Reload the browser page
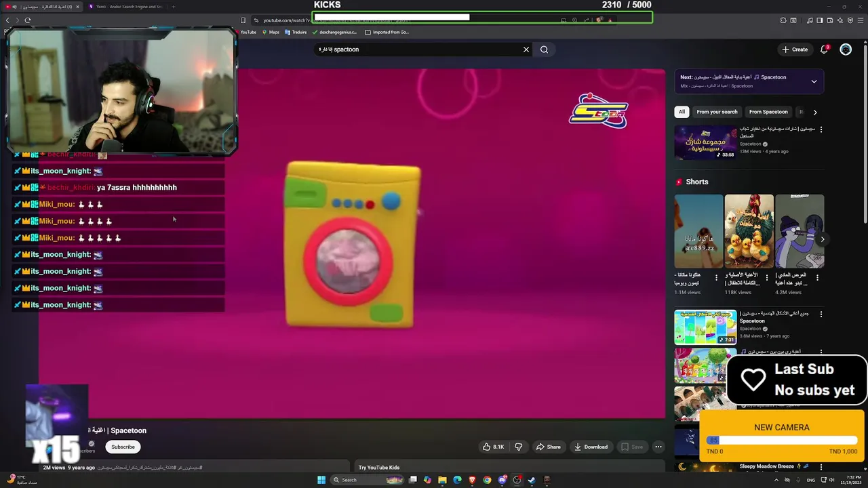868x488 pixels. coord(28,20)
